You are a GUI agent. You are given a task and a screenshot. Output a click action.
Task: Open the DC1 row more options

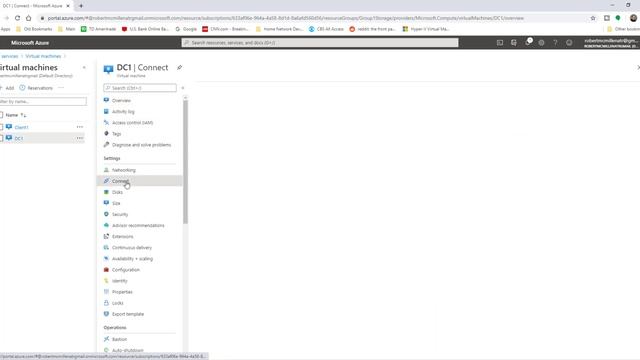click(80, 138)
